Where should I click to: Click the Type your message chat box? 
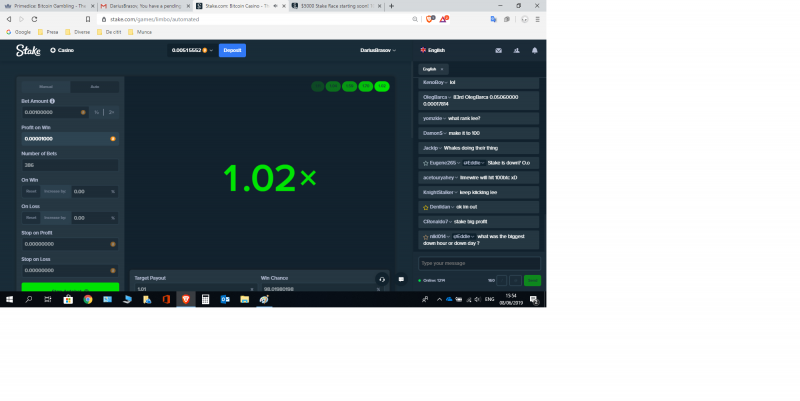point(479,263)
